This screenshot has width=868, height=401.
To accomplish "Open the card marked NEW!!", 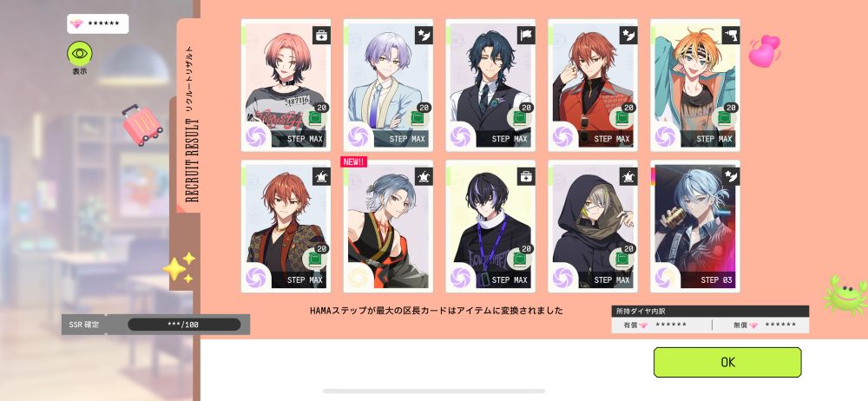I will coord(388,226).
